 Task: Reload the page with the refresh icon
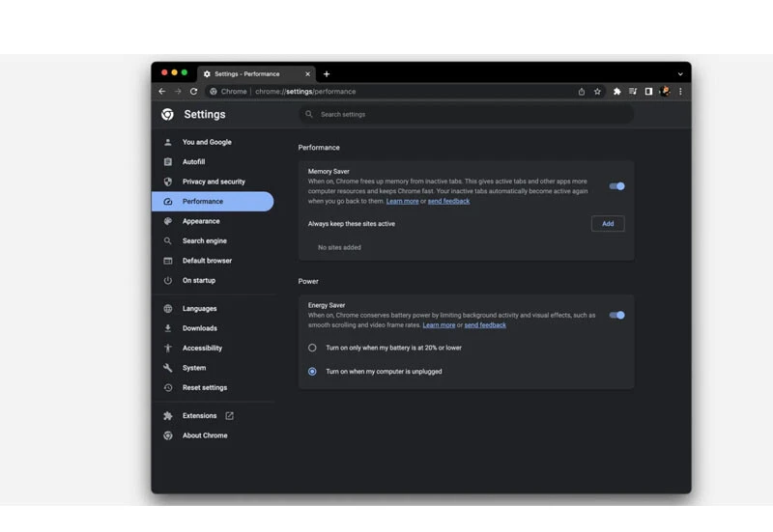click(194, 91)
